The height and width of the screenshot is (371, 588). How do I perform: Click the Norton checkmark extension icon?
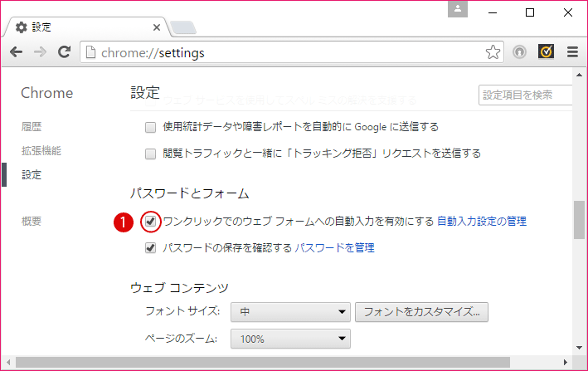coord(546,52)
